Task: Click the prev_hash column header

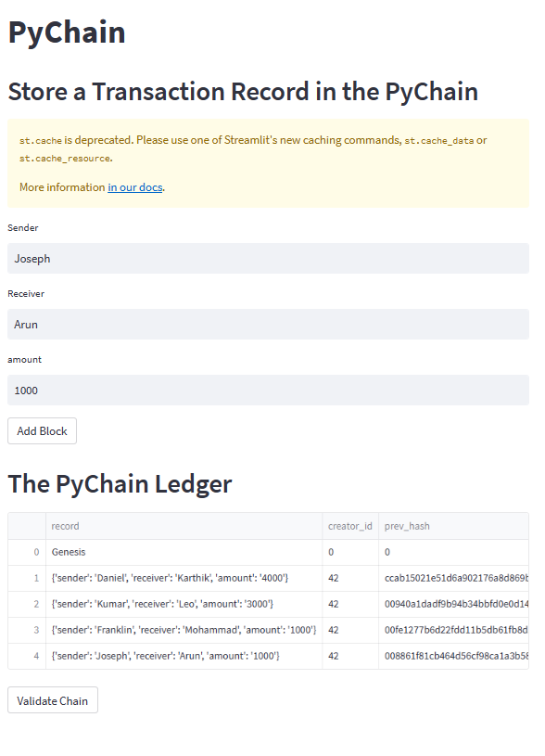Action: tap(407, 526)
